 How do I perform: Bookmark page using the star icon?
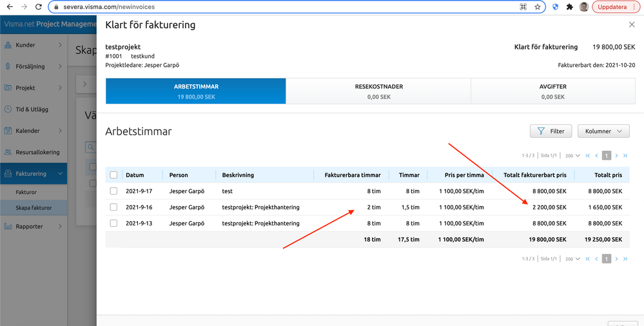pyautogui.click(x=538, y=7)
